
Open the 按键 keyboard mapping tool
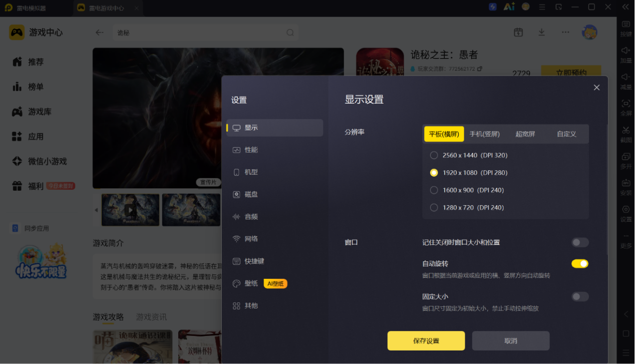[x=626, y=28]
